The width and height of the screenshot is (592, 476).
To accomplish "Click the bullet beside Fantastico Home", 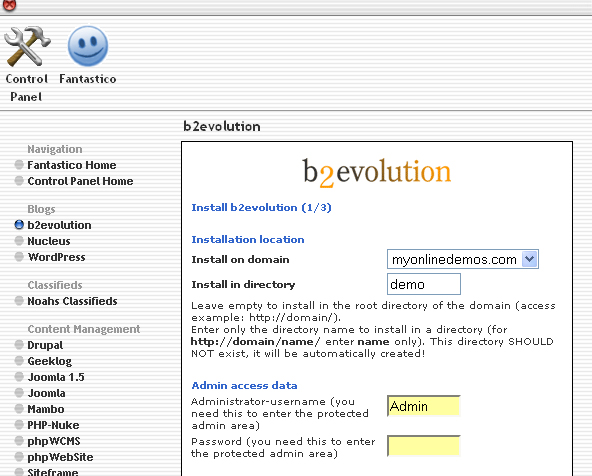I will coord(19,165).
